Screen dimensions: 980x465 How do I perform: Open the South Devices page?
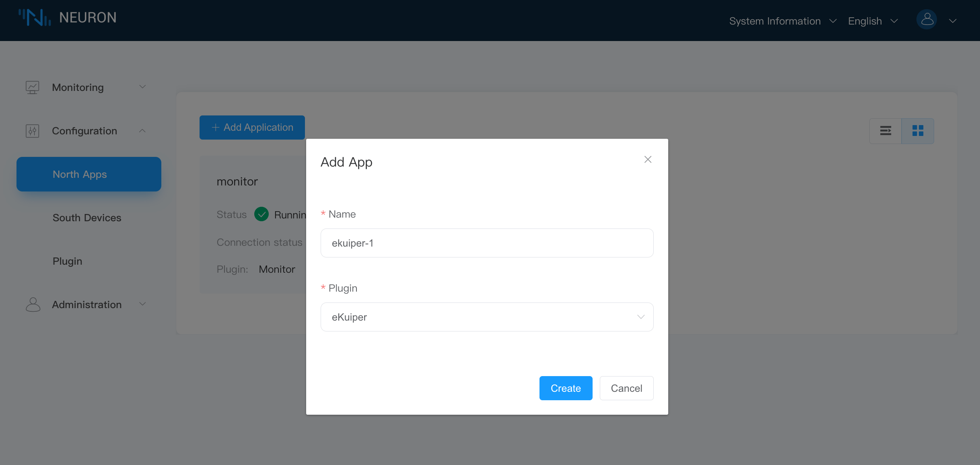(x=87, y=218)
